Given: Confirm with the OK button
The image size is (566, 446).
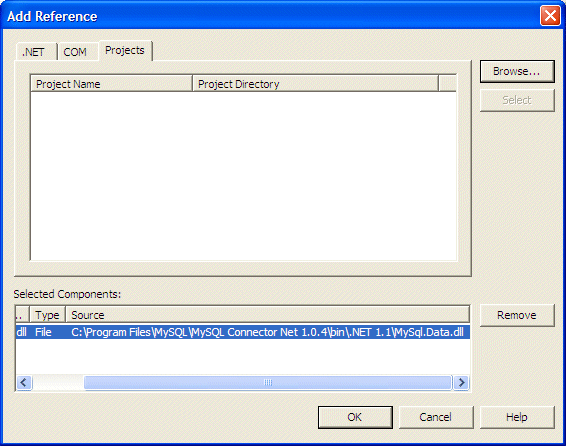Looking at the screenshot, I should (355, 417).
